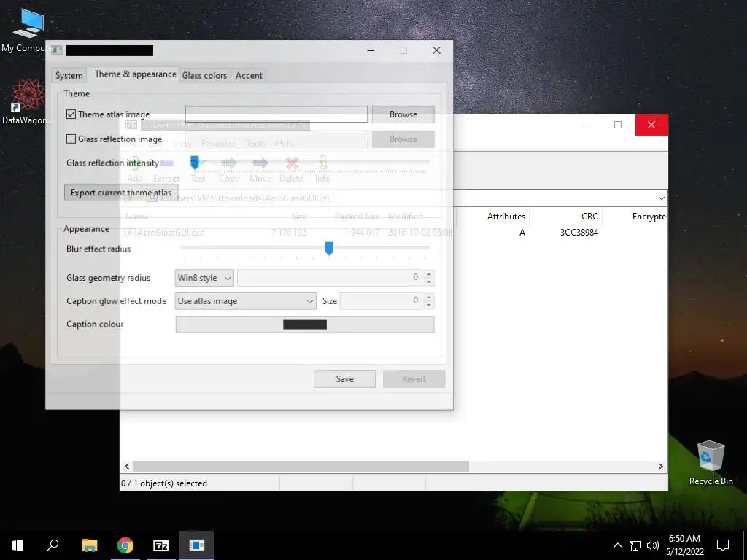747x560 pixels.
Task: Decrease caption glow Size with down arrow
Action: [x=429, y=306]
